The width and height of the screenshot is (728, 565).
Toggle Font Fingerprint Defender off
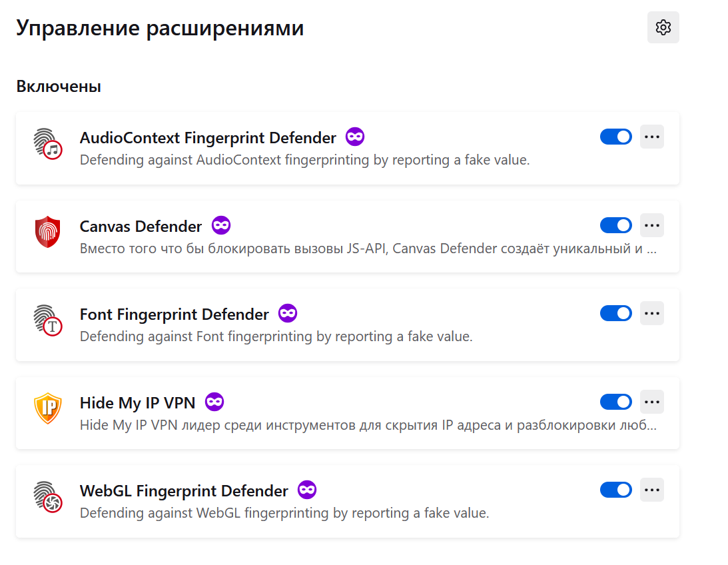pos(615,313)
